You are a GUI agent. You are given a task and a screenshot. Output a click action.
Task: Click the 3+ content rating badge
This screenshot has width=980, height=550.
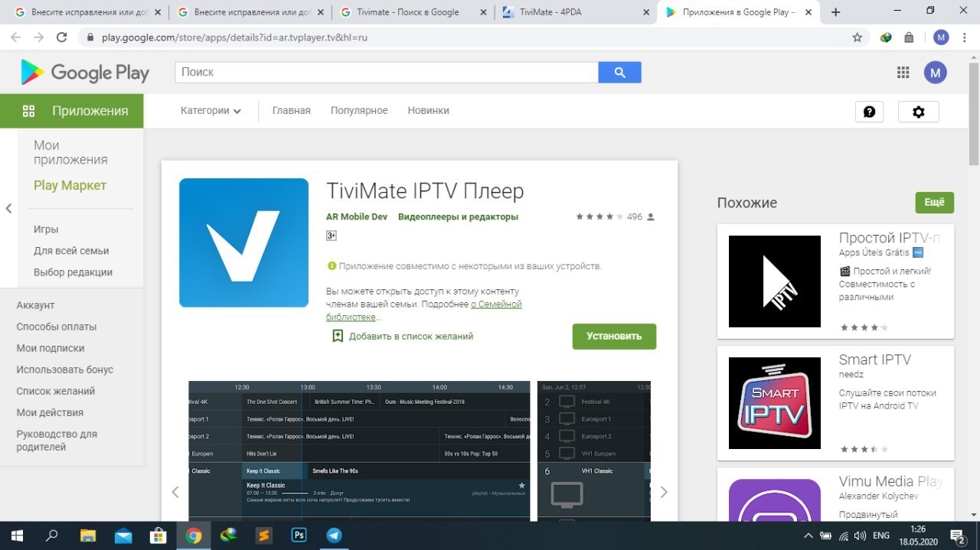coord(332,236)
